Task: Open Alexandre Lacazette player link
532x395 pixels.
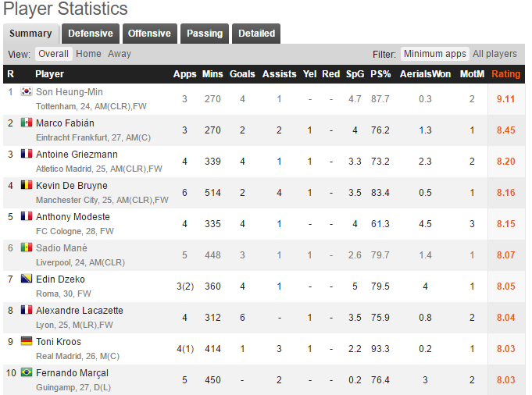Action: coord(80,310)
